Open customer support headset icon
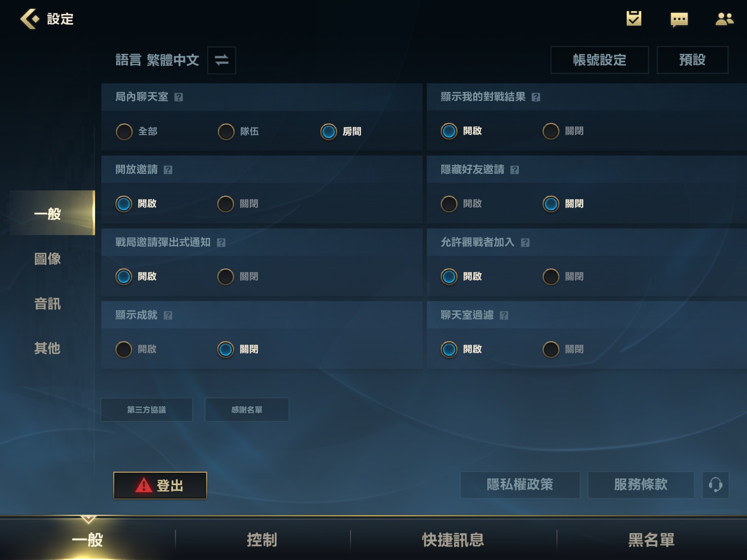 (x=715, y=485)
